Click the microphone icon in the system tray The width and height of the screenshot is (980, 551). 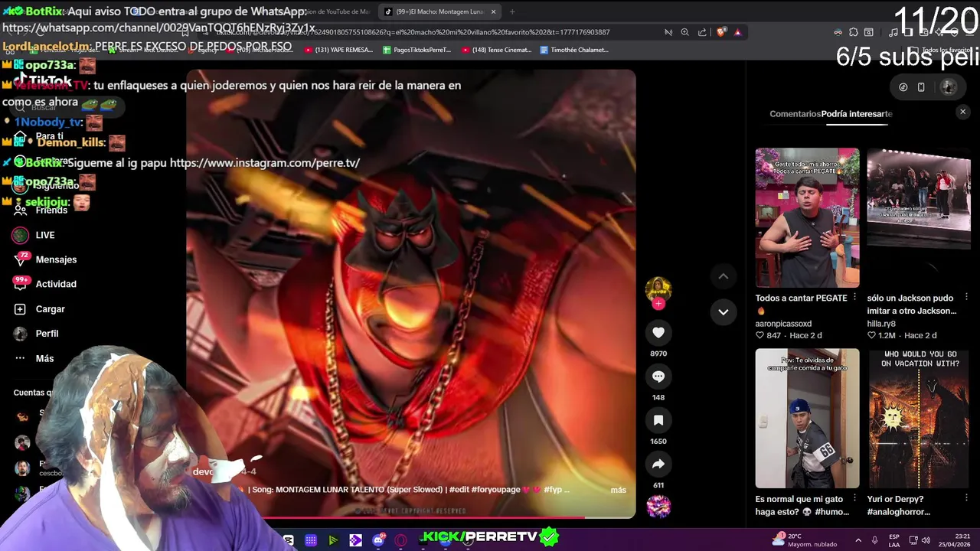(875, 540)
